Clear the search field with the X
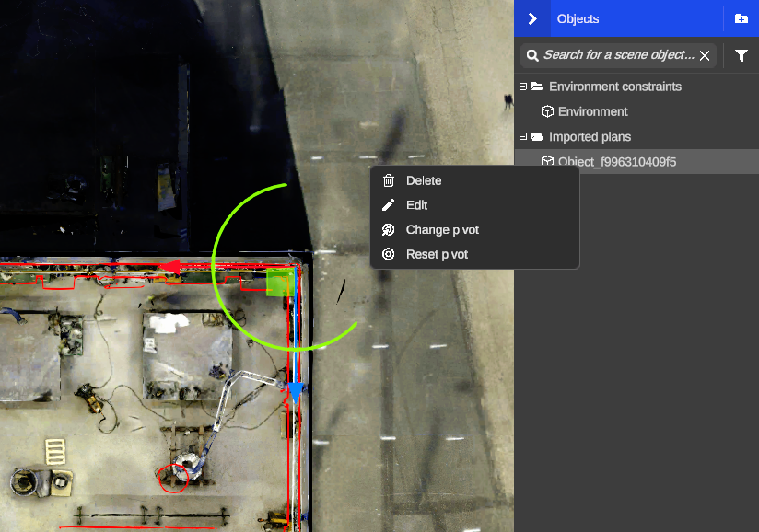Viewport: 759px width, 532px height. pos(705,56)
